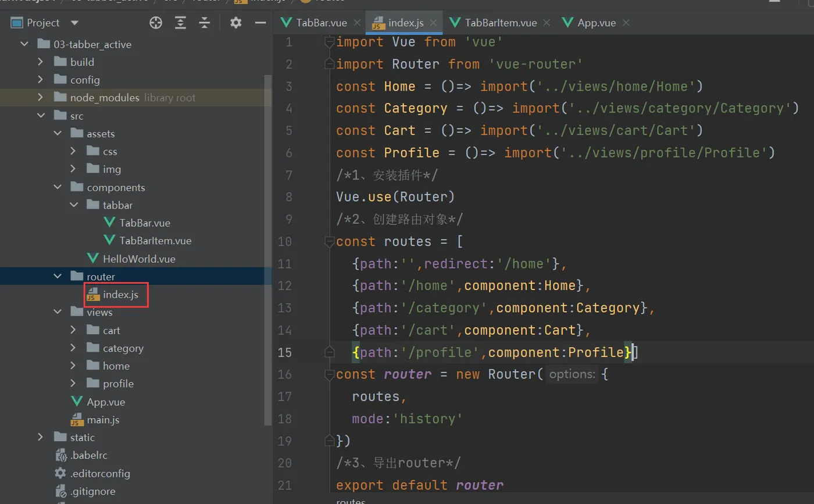Screen dimensions: 814x504
Task: Expand the static folder
Action: point(40,437)
